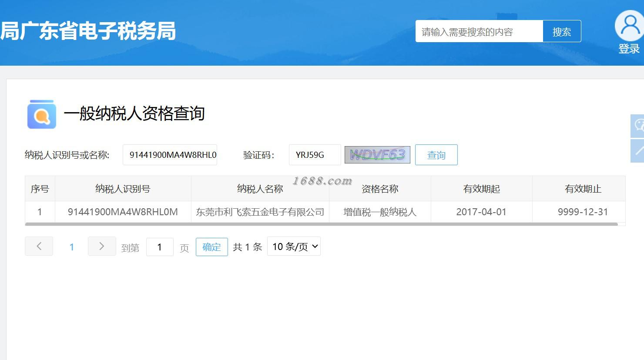Click the 一般纳税人资格查询 heading
The width and height of the screenshot is (644, 360).
(134, 113)
